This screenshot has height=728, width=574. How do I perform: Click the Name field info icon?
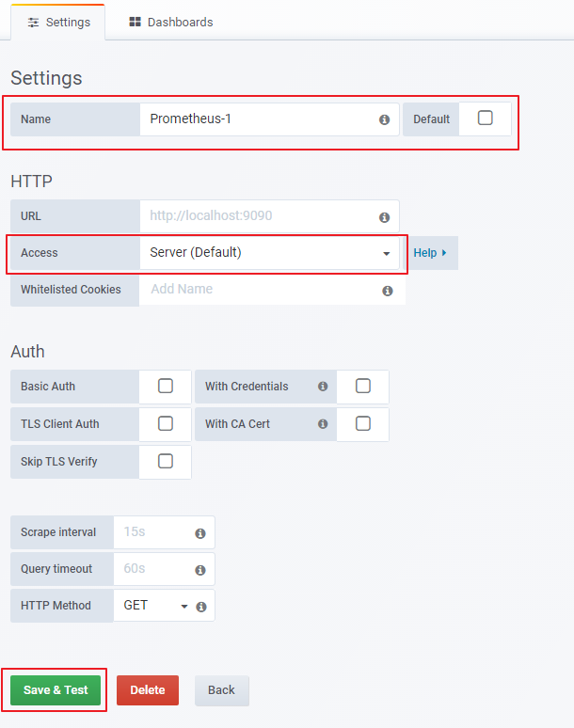[384, 119]
